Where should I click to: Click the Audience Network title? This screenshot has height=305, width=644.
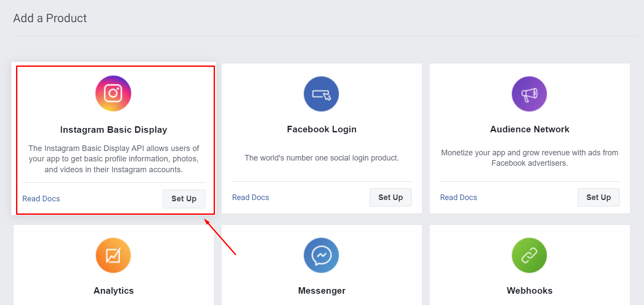click(x=530, y=129)
